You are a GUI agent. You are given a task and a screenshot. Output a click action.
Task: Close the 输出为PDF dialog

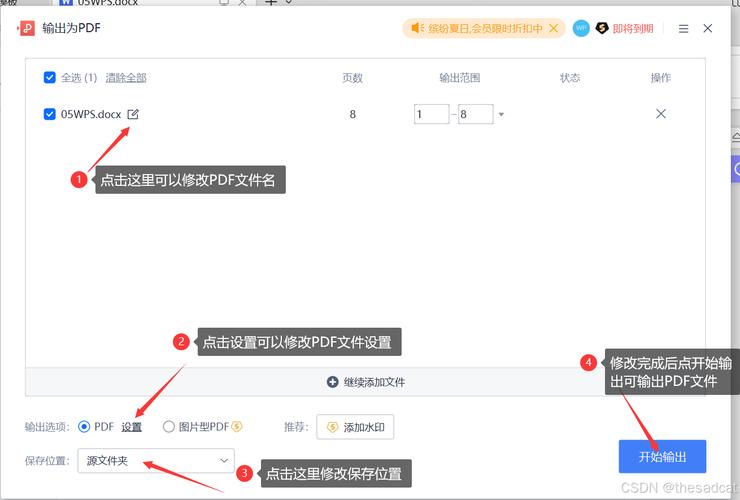pos(707,28)
